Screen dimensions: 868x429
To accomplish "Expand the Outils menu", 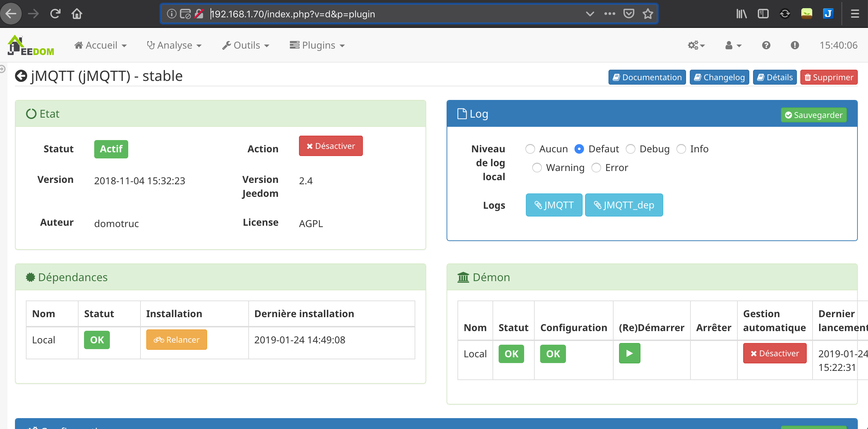I will pos(246,45).
